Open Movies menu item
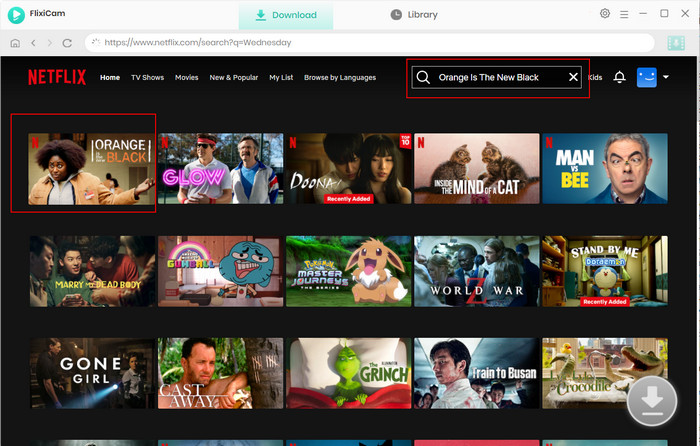 [x=187, y=77]
